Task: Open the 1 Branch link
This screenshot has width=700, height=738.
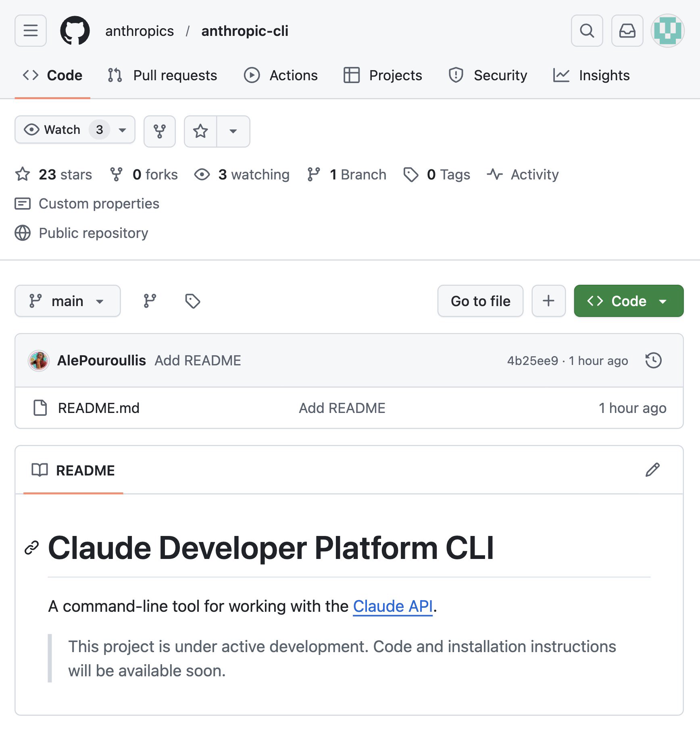Action: [x=347, y=175]
